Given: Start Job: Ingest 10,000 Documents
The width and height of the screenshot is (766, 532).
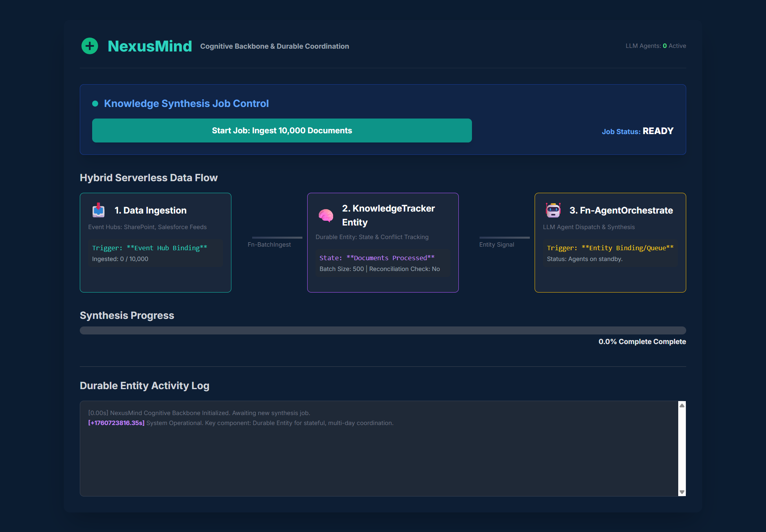Looking at the screenshot, I should [x=282, y=131].
